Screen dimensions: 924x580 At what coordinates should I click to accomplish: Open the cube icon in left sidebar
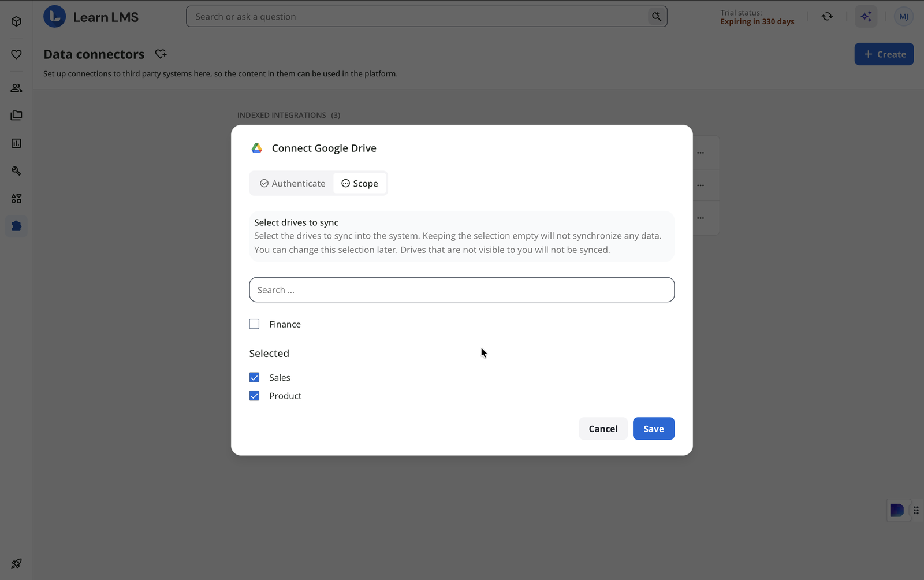16,21
